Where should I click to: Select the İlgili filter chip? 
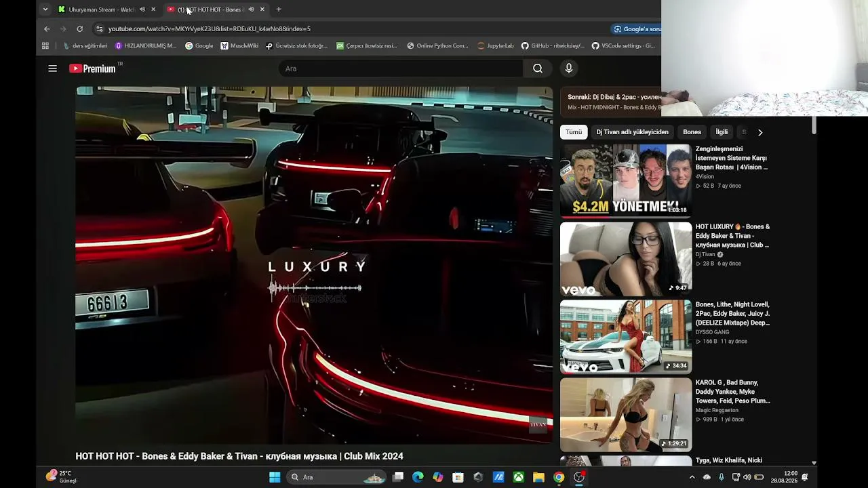pyautogui.click(x=722, y=132)
